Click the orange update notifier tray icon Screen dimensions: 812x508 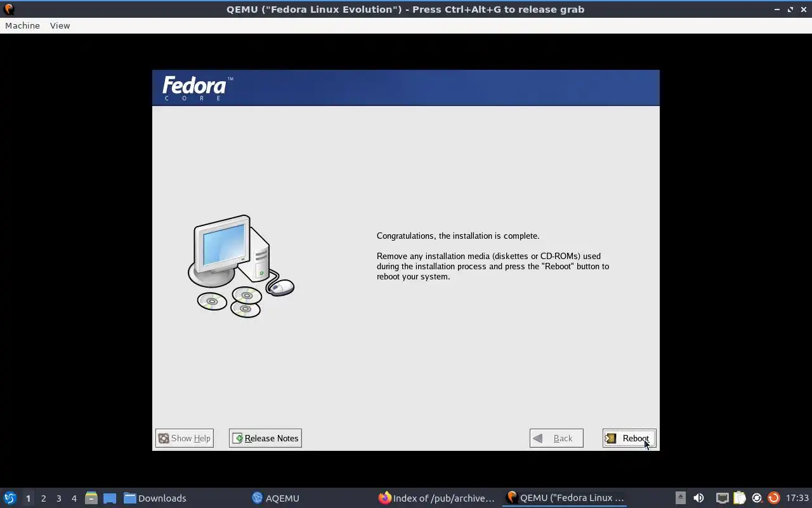click(x=773, y=498)
